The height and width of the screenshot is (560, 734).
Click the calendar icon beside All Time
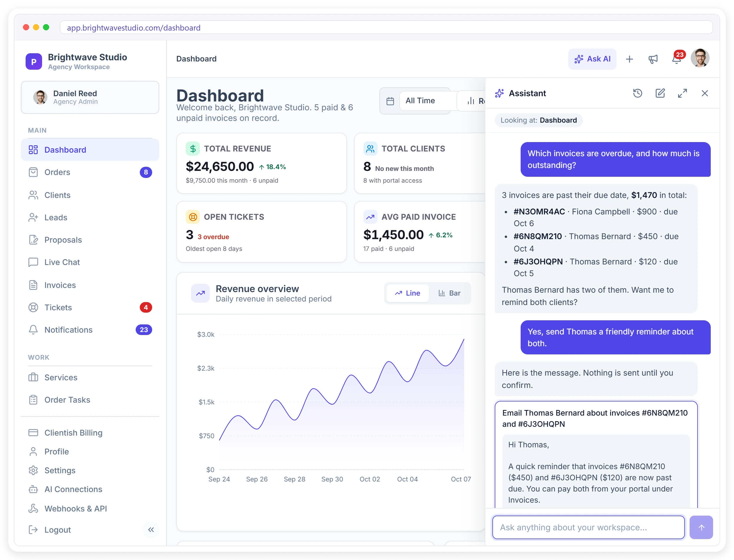[390, 101]
